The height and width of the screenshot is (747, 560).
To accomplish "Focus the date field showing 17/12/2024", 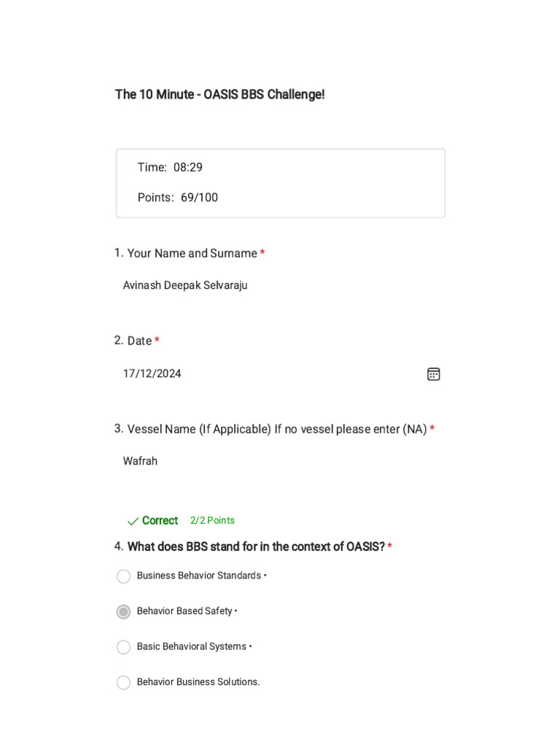I will point(152,373).
